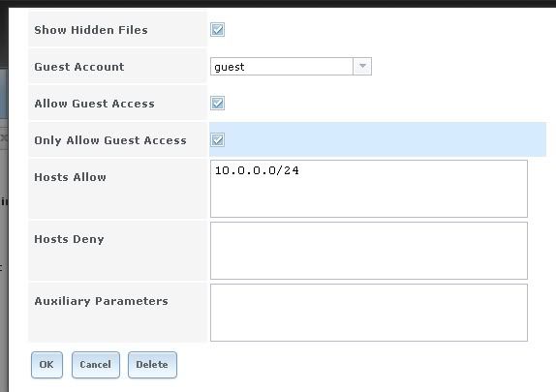Click the Hosts Deny label
556x392 pixels.
click(69, 239)
